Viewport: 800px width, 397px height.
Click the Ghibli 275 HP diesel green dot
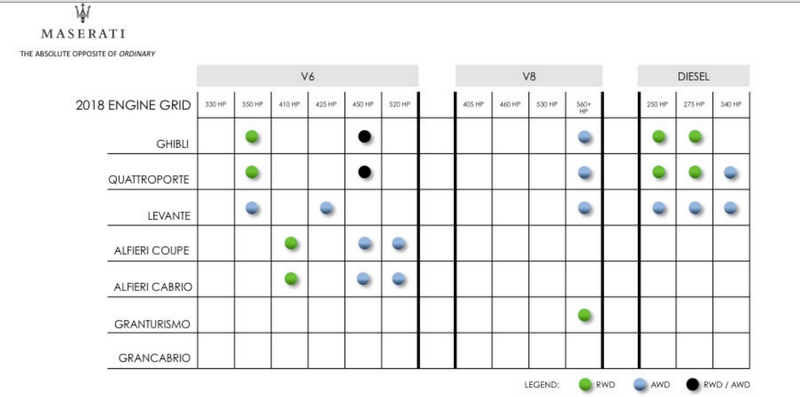click(695, 136)
